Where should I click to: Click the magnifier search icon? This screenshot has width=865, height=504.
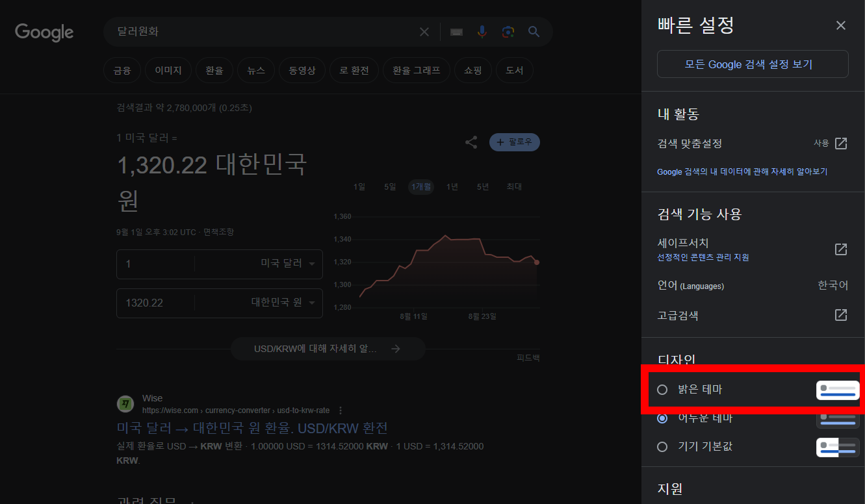click(534, 32)
